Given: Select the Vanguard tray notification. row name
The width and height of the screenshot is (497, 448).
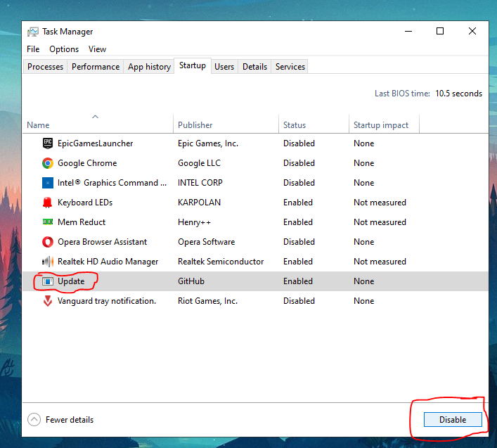Looking at the screenshot, I should click(x=107, y=301).
